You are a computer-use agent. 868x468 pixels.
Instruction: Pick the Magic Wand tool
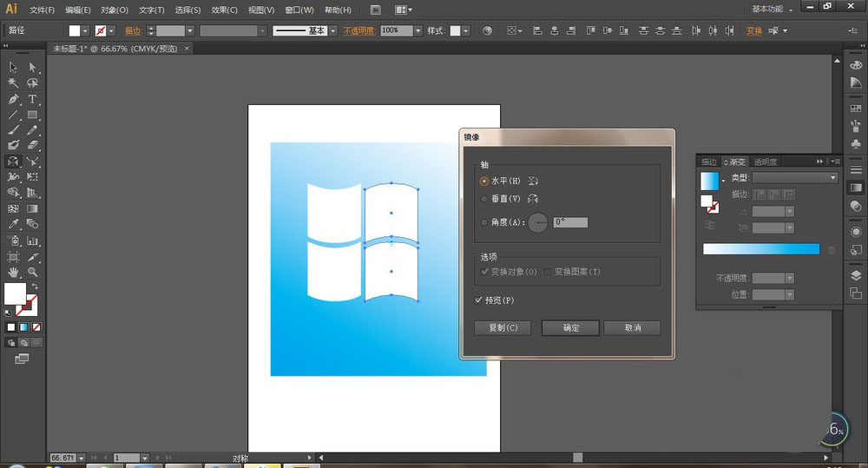click(13, 83)
